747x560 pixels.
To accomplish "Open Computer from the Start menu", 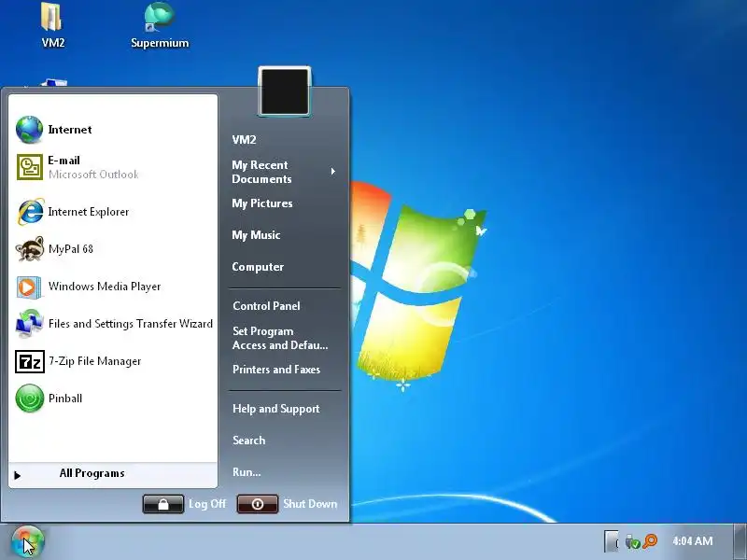I will click(x=258, y=267).
